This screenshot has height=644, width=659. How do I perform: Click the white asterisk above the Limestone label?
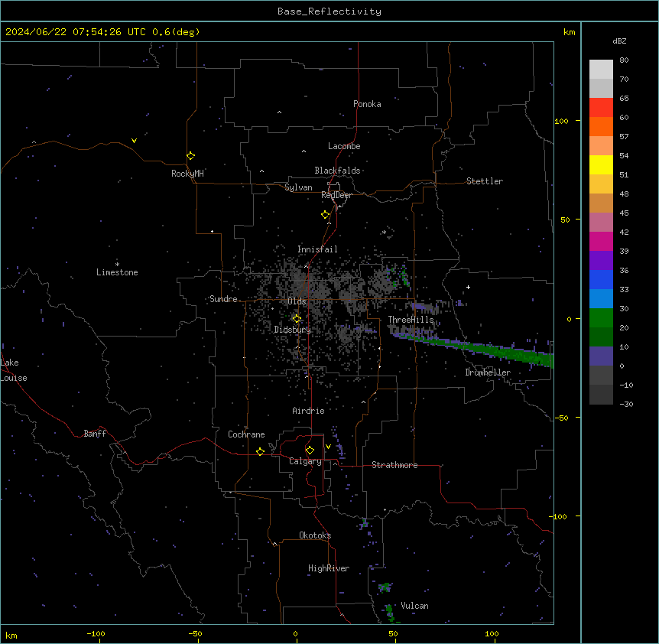(x=117, y=264)
